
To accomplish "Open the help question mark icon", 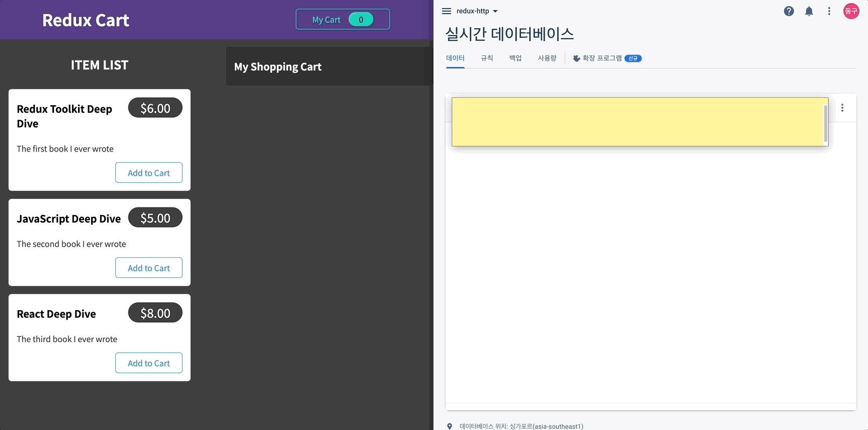I will click(x=789, y=11).
